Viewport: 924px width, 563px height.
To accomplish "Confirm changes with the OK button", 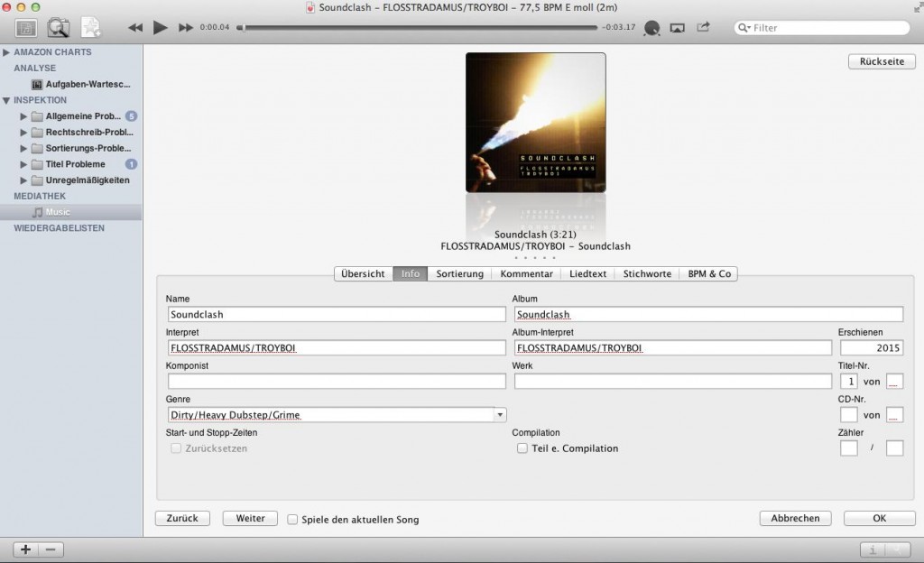I will tap(878, 518).
